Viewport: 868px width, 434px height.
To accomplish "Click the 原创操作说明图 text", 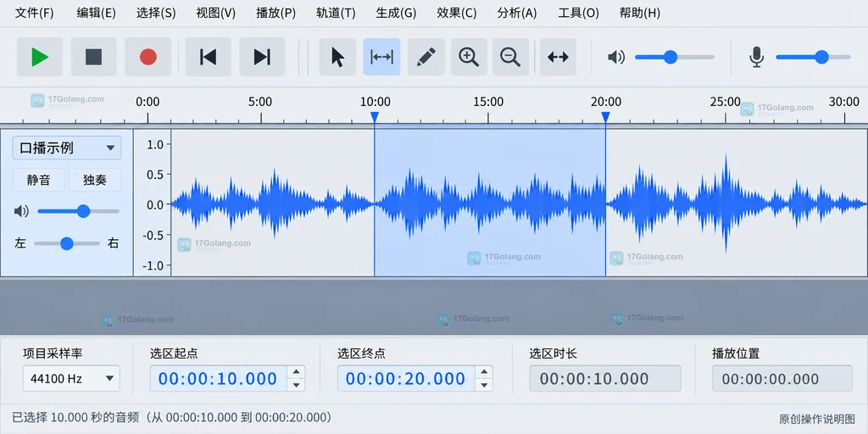I will point(817,419).
